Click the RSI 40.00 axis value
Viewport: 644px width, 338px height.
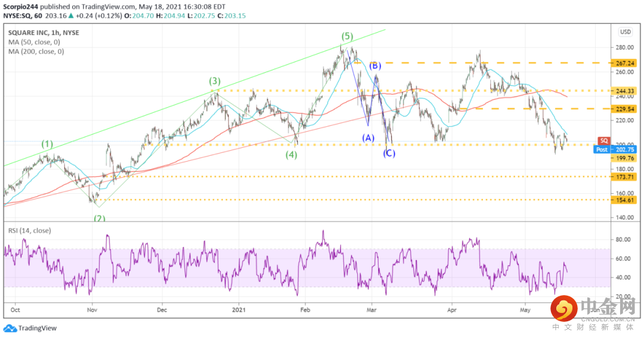[x=624, y=277]
